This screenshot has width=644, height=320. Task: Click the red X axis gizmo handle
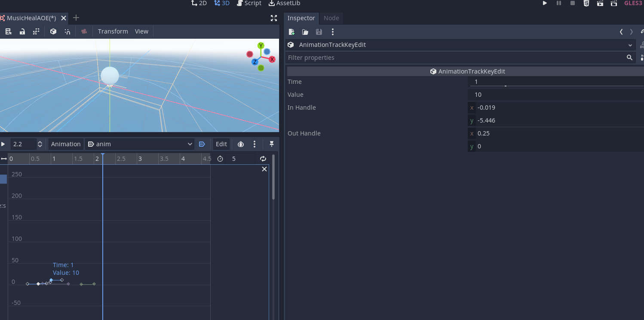point(272,59)
